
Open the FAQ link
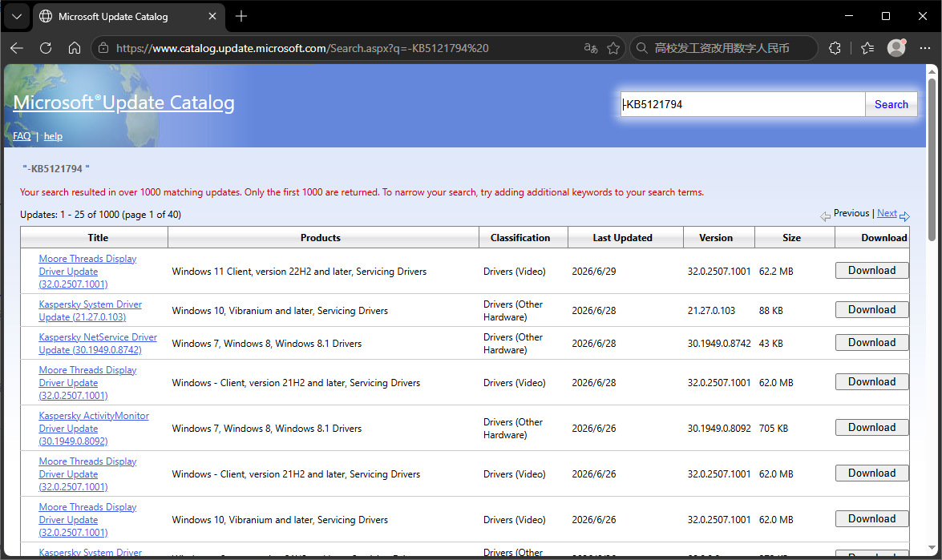[22, 136]
